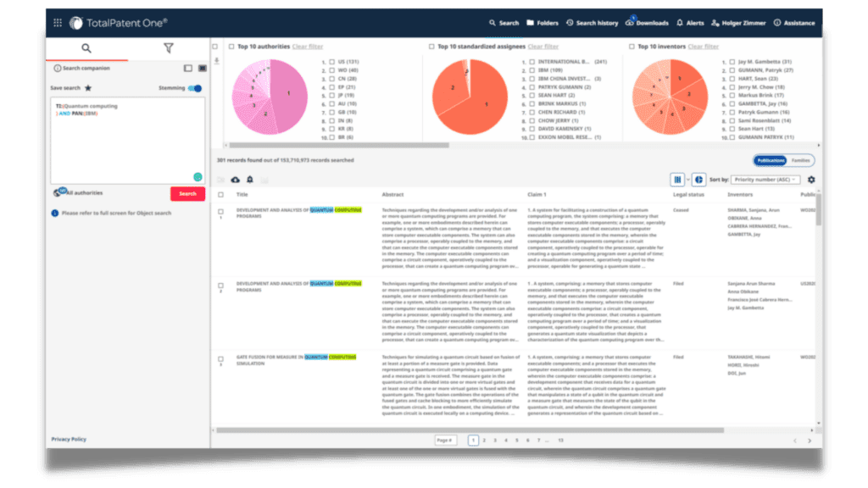
Task: Click the inventors pie chart
Action: tap(670, 97)
